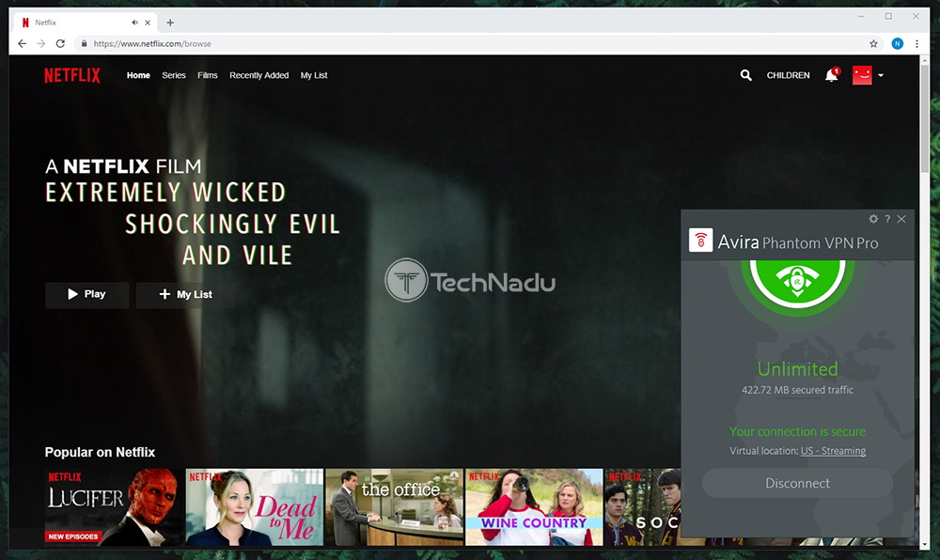Open the Chrome three-dot menu
The width and height of the screenshot is (940, 560).
(916, 44)
